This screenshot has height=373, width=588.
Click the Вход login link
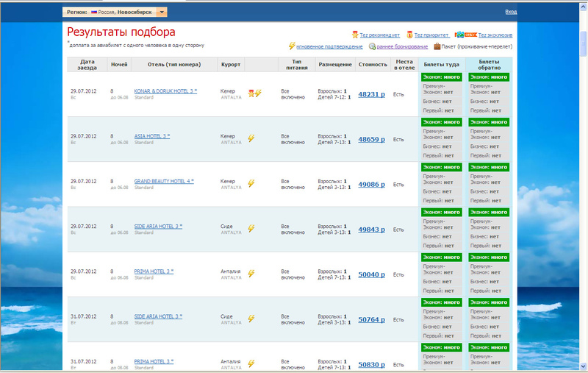click(511, 12)
